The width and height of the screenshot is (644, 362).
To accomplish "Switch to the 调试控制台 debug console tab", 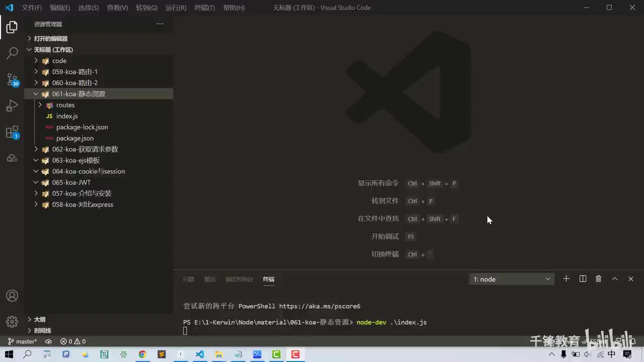I will coord(239,279).
